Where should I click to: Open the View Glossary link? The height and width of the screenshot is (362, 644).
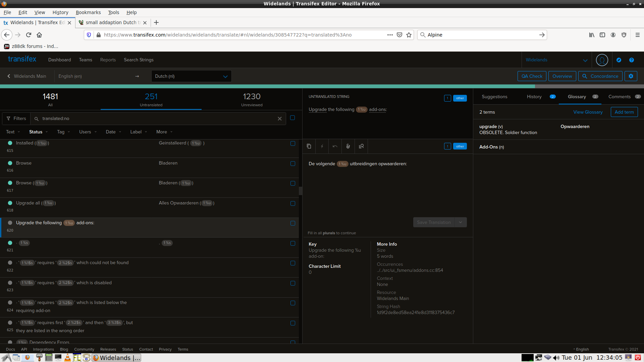[x=588, y=112]
